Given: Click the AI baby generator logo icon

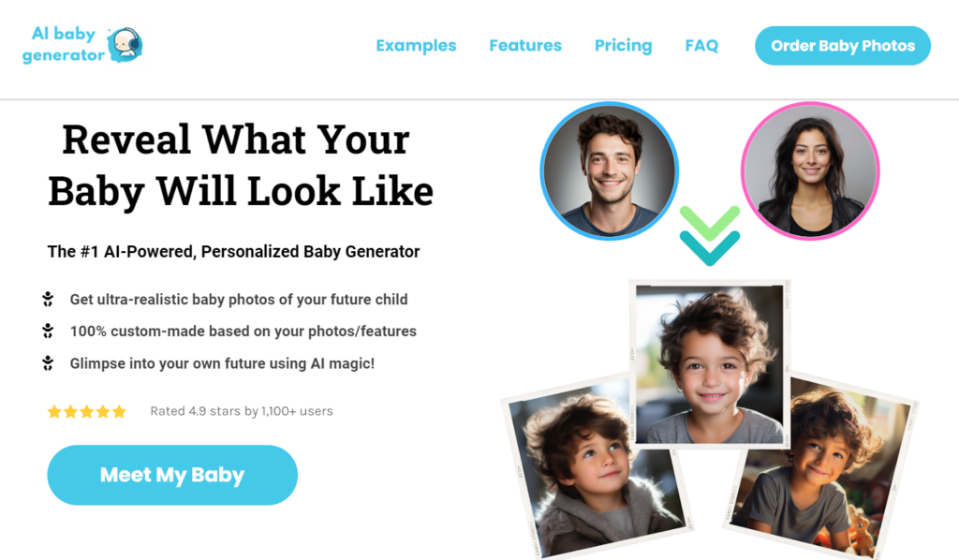Looking at the screenshot, I should (125, 44).
